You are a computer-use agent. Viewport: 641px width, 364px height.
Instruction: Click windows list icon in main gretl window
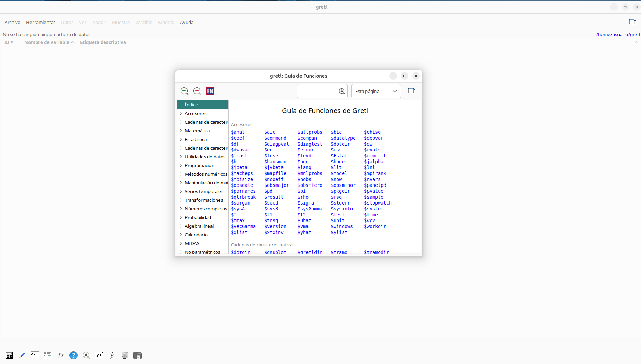point(633,22)
